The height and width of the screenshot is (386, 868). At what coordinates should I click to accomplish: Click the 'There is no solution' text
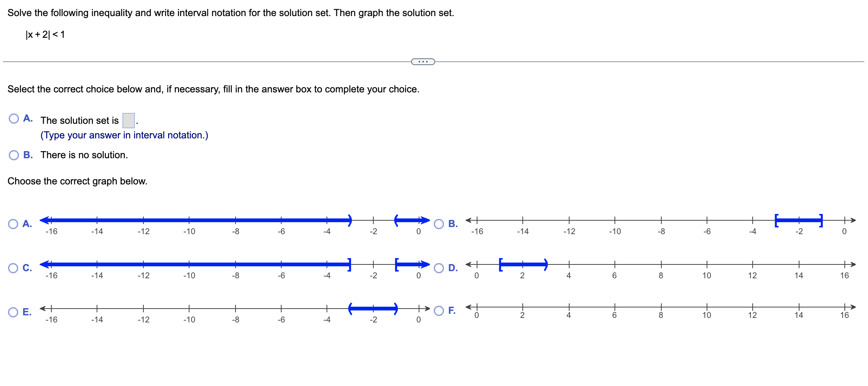point(84,154)
